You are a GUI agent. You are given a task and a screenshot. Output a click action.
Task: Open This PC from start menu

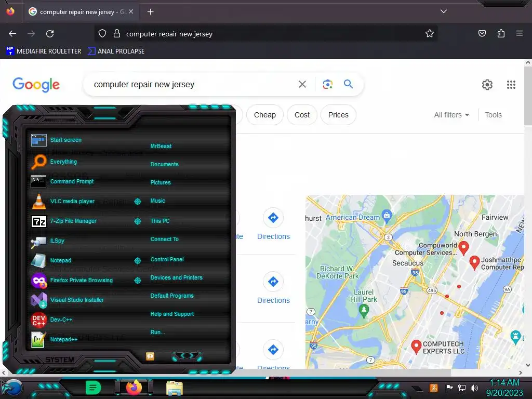click(x=160, y=221)
